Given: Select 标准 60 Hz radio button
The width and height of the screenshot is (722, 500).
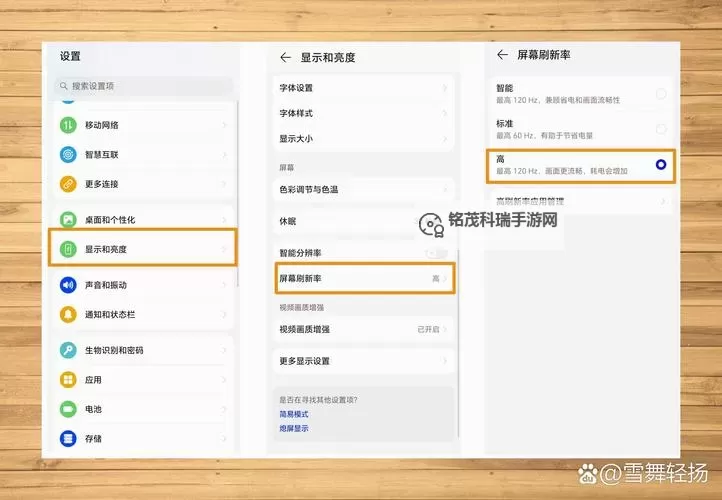Looking at the screenshot, I should point(661,129).
